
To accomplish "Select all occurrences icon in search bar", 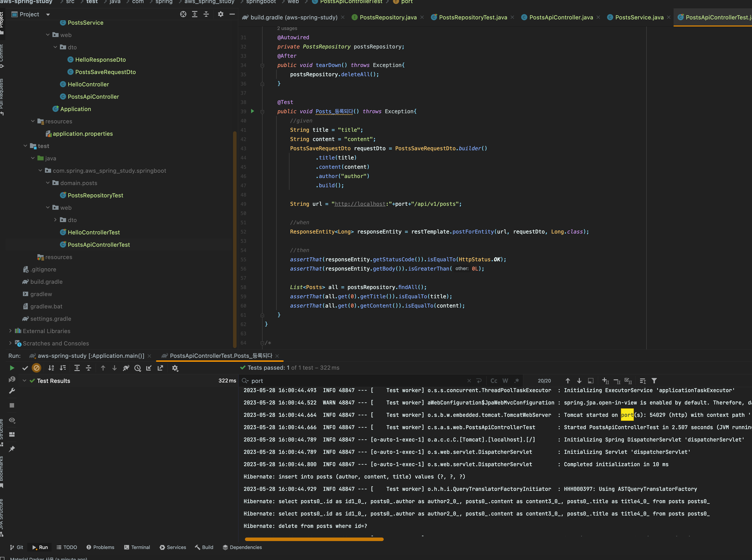I will pos(628,381).
